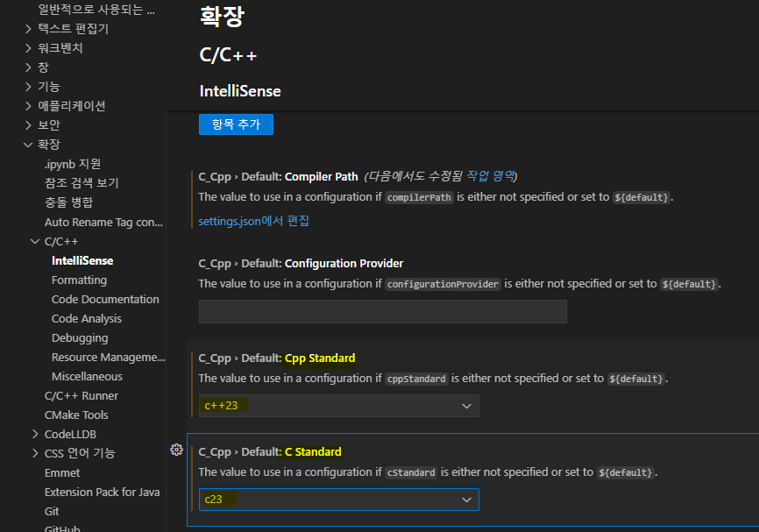Expand the 창 settings category
The height and width of the screenshot is (532, 759).
tap(29, 67)
